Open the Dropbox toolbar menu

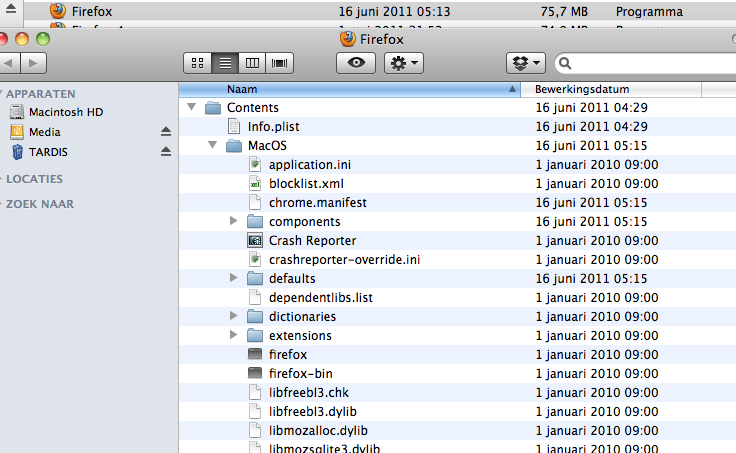pyautogui.click(x=526, y=63)
